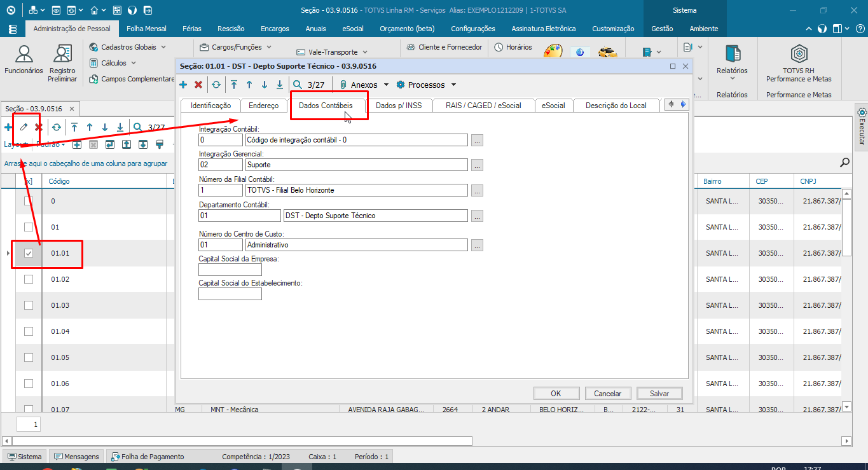Check the box for row 01.03
868x470 pixels.
[28, 305]
